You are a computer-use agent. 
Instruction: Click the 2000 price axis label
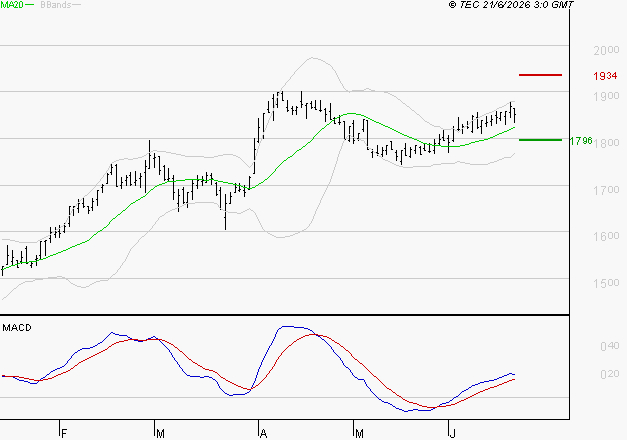coord(606,50)
